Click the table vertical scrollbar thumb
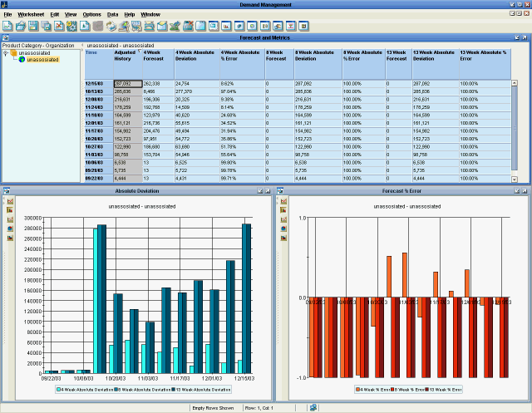The image size is (532, 413). pos(515,128)
